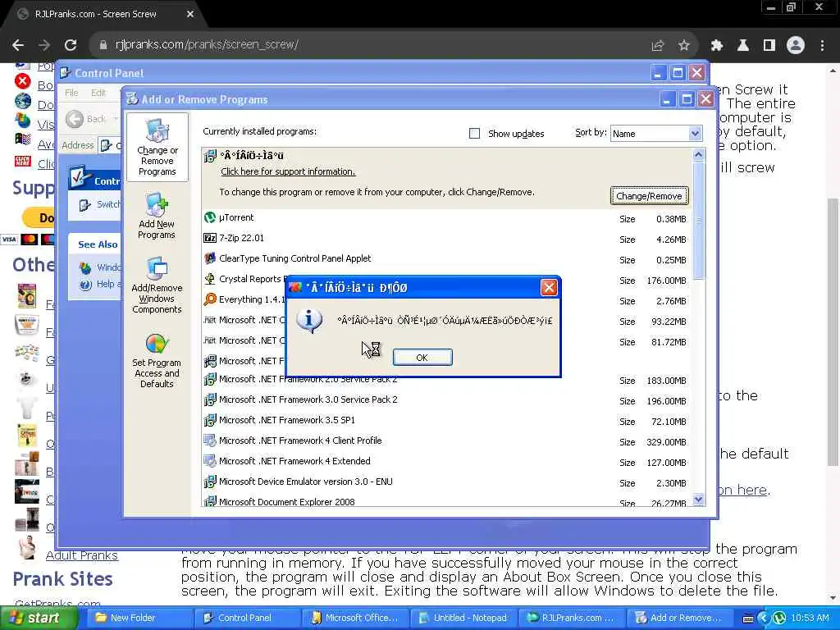Select the µTorrent program icon
The height and width of the screenshot is (630, 840).
(x=210, y=217)
